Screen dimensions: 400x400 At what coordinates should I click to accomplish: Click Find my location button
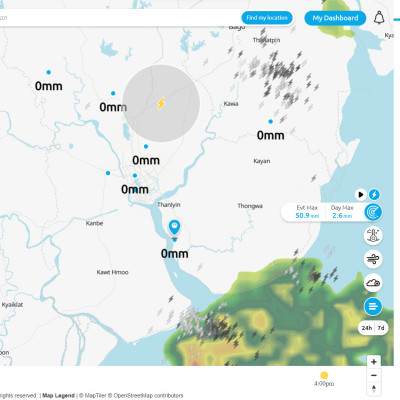click(267, 18)
